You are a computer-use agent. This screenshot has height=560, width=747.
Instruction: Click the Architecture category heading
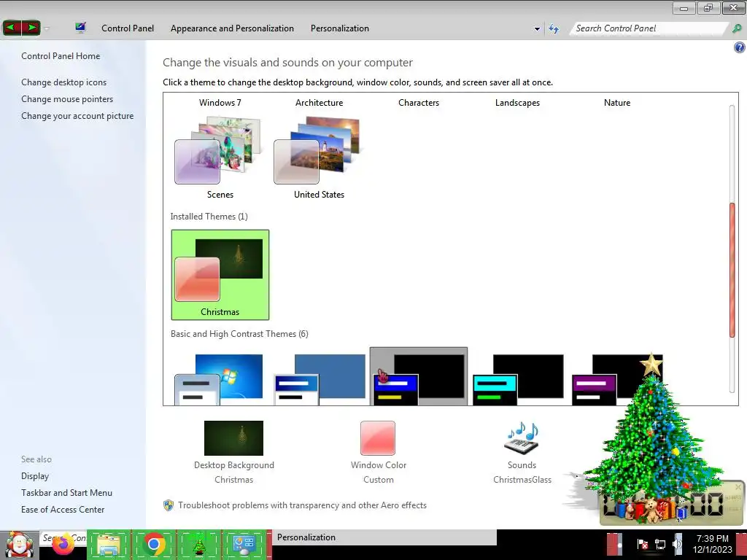coord(320,103)
